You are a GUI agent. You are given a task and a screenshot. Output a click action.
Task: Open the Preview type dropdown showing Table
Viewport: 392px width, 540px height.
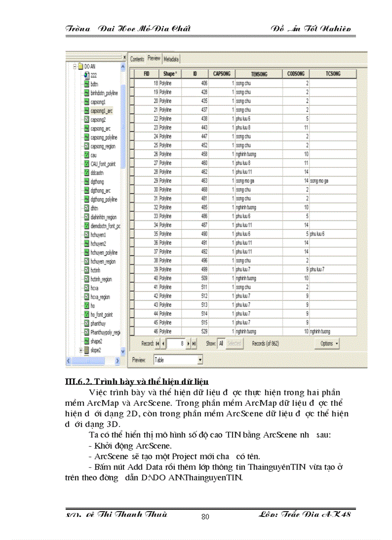coord(199,359)
